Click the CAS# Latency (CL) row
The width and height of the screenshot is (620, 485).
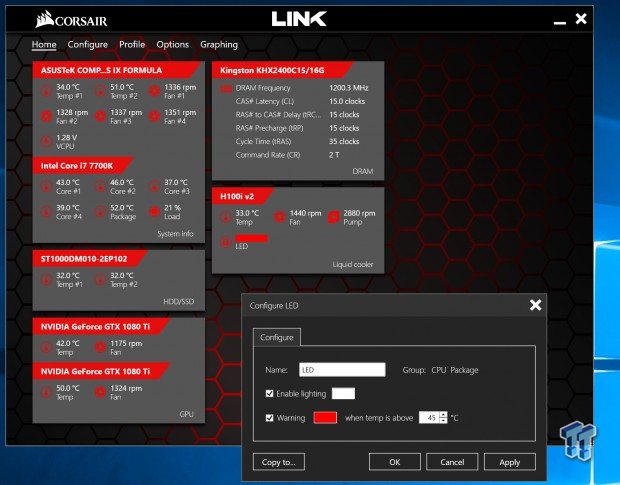301,102
